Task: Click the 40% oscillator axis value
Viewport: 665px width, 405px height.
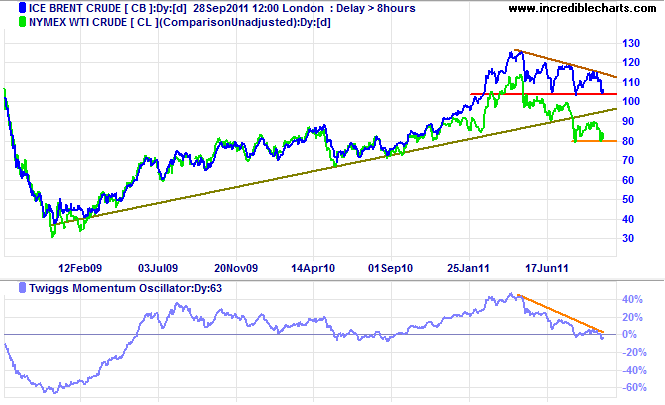Action: 632,299
